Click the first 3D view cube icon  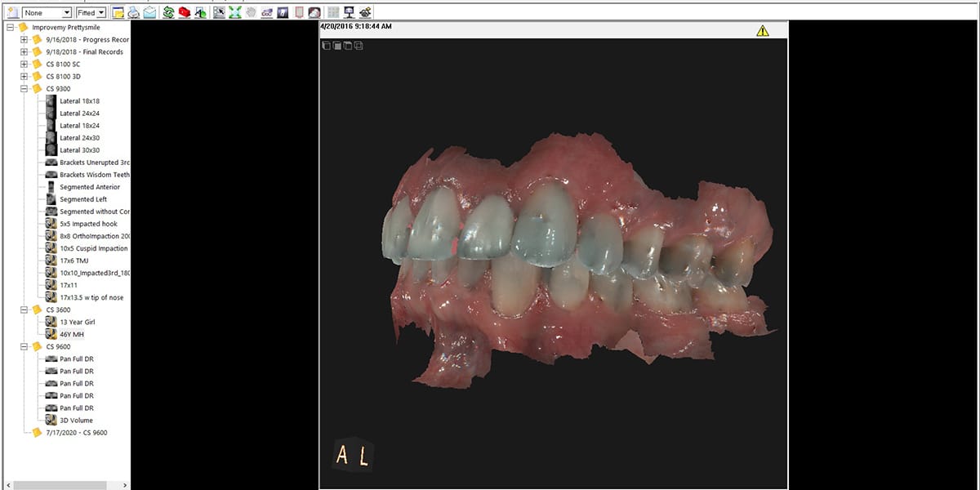(327, 46)
